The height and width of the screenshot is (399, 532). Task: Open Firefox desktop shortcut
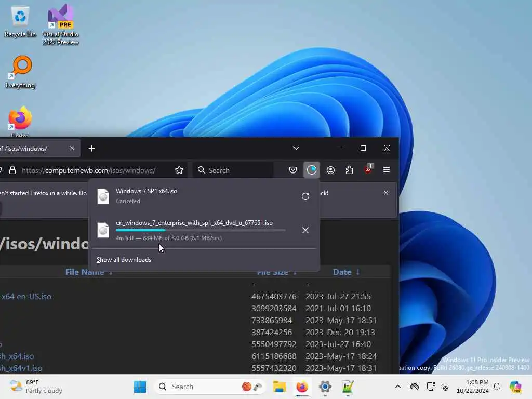point(20,122)
